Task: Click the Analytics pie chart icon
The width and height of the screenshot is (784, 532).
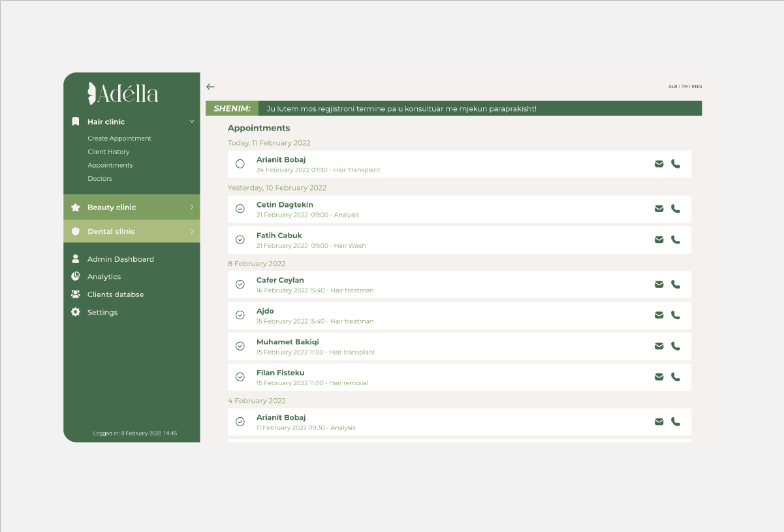Action: click(x=76, y=277)
